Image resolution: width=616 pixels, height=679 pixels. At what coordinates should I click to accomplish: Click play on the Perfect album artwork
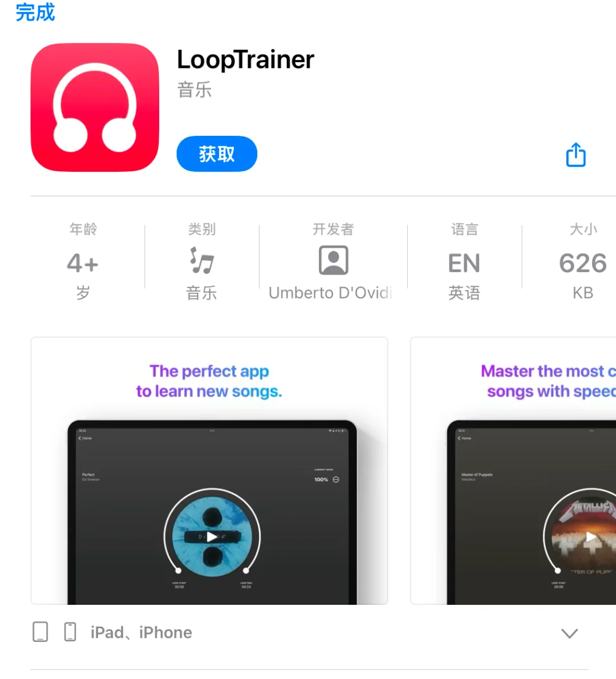212,537
